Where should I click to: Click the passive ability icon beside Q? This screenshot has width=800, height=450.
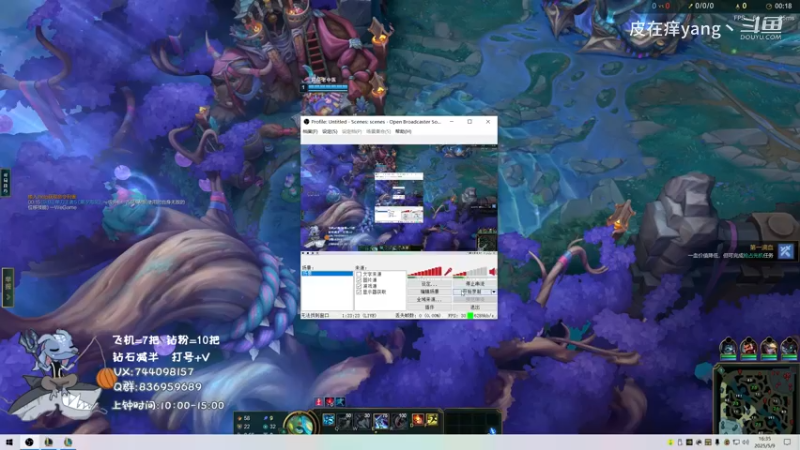pos(329,420)
